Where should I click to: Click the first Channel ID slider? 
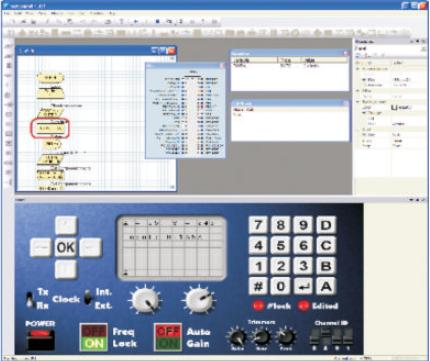pos(314,337)
